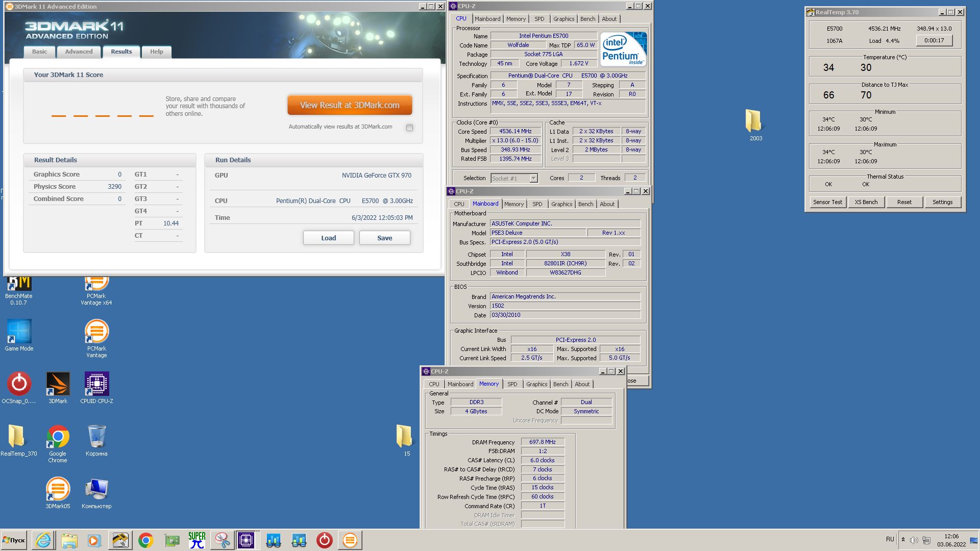The image size is (980, 551).
Task: Click PT value 10.44
Action: click(171, 223)
